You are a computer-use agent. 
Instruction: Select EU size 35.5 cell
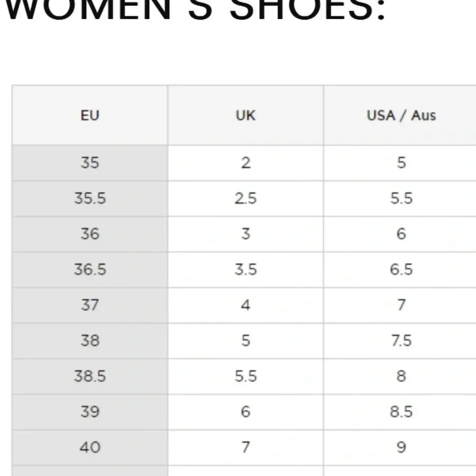[90, 198]
